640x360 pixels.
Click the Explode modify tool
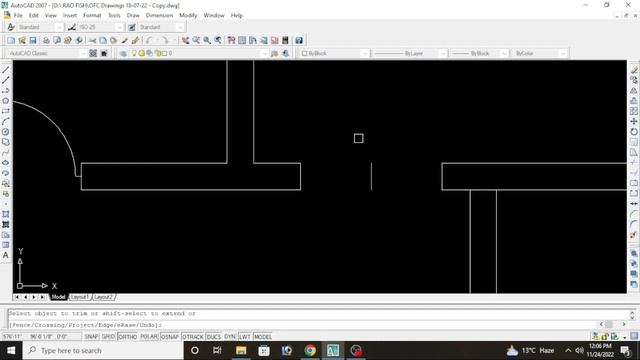634,235
